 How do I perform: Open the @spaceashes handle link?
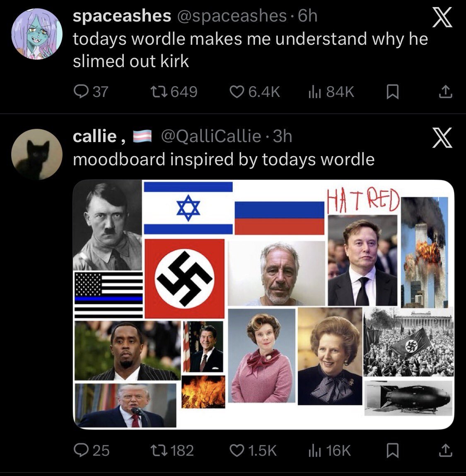pos(232,17)
